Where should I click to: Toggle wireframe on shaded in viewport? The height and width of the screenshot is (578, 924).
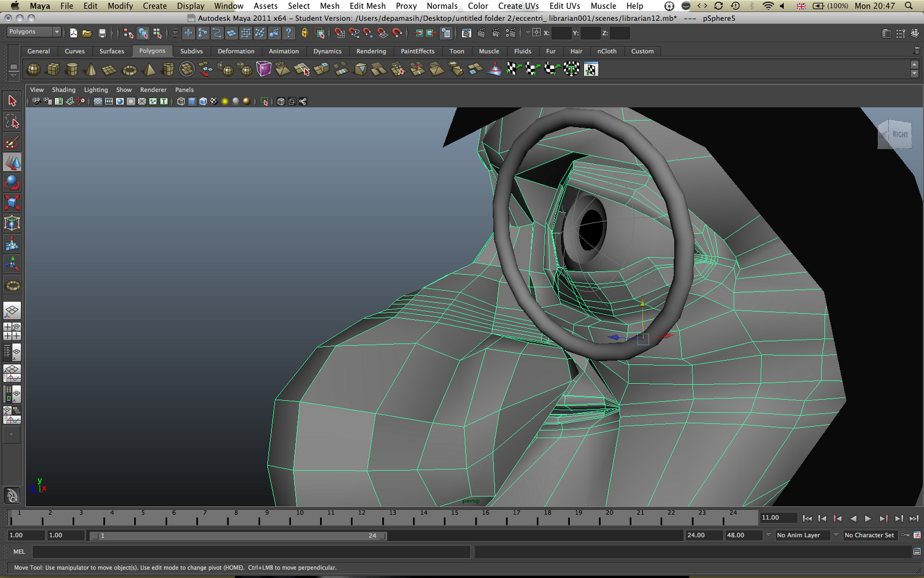click(203, 102)
